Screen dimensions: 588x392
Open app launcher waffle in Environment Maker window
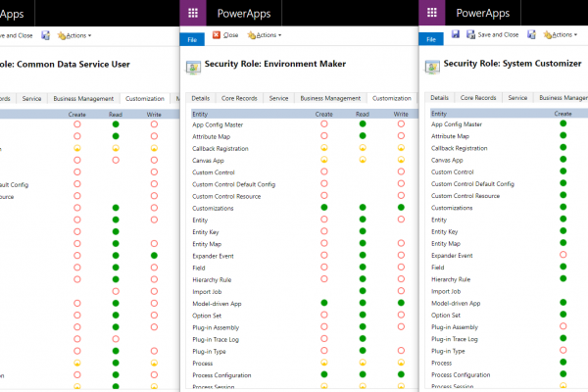(x=193, y=13)
